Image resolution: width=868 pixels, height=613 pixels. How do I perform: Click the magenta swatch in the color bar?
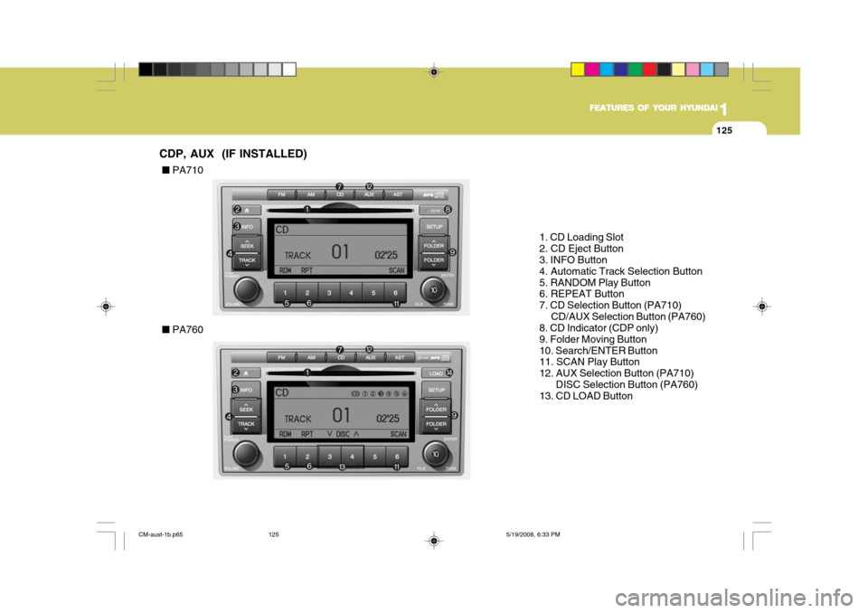tap(592, 70)
